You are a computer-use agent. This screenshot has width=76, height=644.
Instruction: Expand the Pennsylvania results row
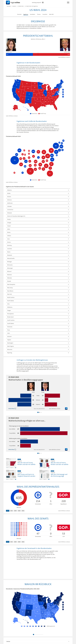point(38,313)
